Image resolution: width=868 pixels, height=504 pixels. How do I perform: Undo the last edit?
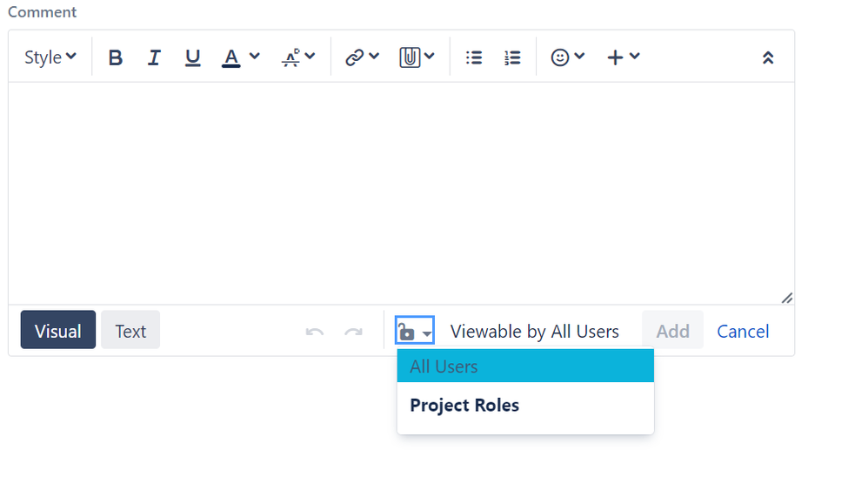pos(315,330)
